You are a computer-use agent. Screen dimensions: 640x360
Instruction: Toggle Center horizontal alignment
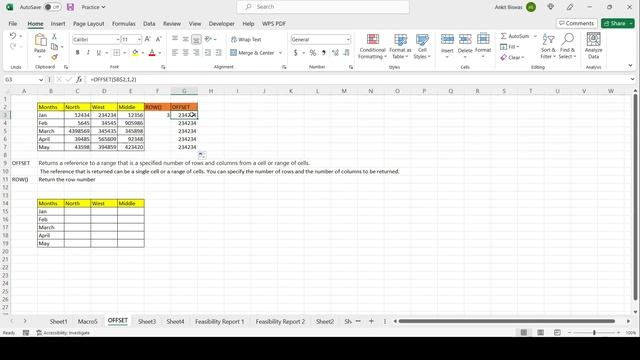pos(185,53)
